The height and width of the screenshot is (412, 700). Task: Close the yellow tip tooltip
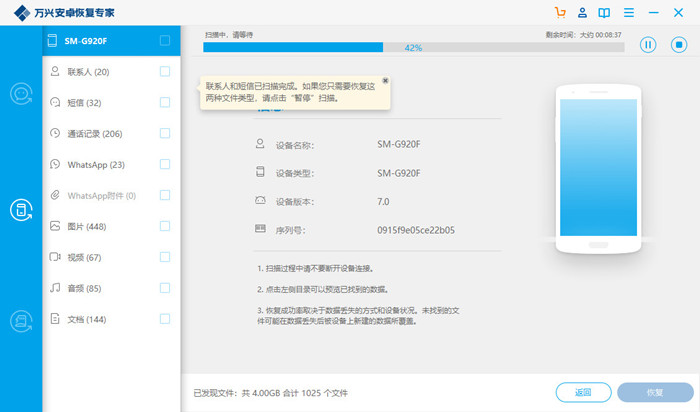(385, 80)
